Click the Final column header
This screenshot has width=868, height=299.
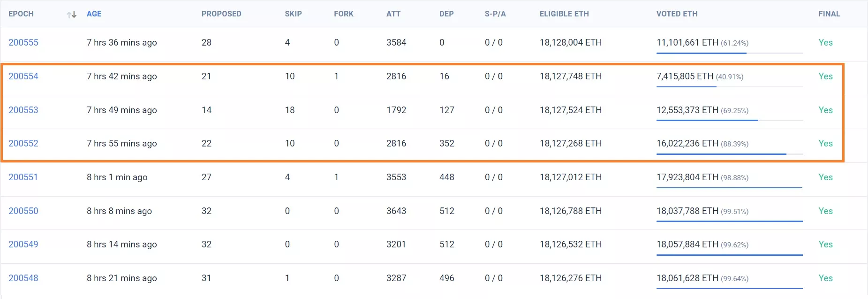pyautogui.click(x=829, y=14)
